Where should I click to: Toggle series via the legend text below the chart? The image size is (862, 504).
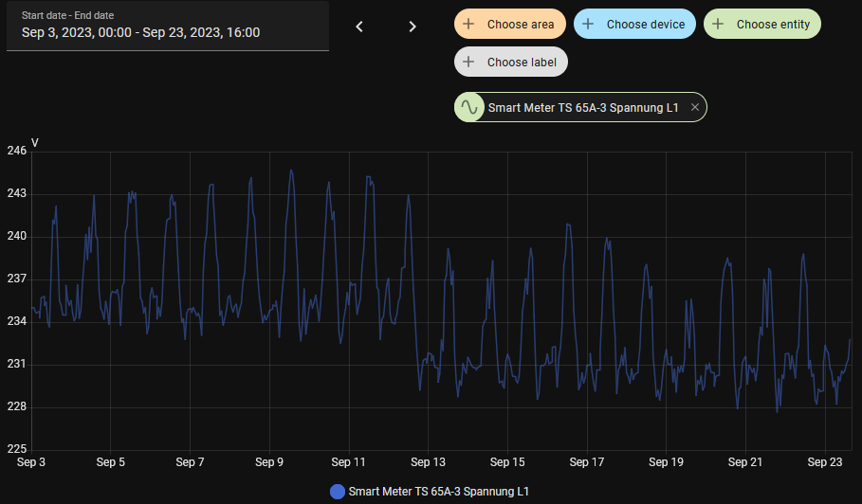click(x=438, y=492)
